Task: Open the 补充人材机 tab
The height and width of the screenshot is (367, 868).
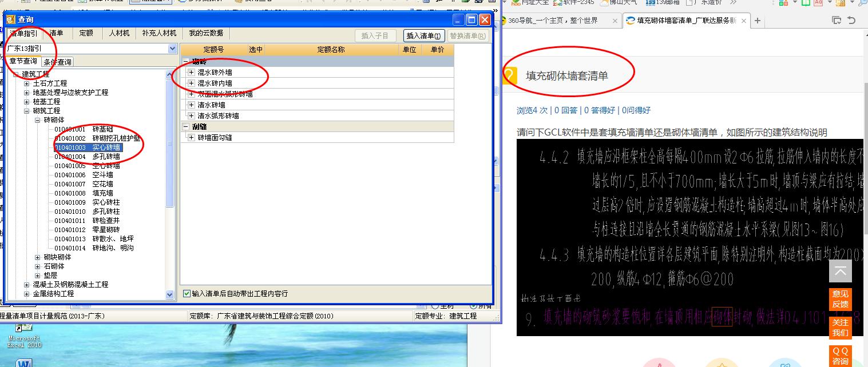Action: [160, 33]
